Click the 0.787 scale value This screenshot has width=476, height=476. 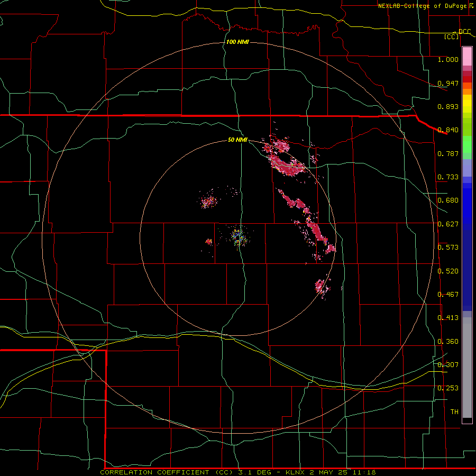coord(448,153)
